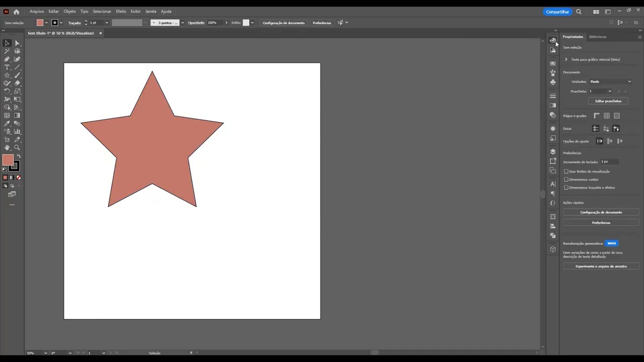The height and width of the screenshot is (362, 644).
Task: Pick the Magic Wand tool
Action: point(7,51)
